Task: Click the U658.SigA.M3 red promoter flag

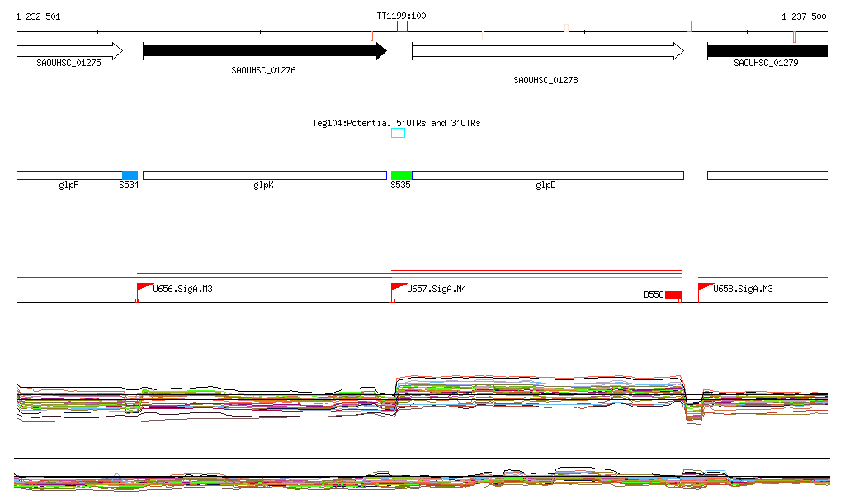Action: [706, 287]
